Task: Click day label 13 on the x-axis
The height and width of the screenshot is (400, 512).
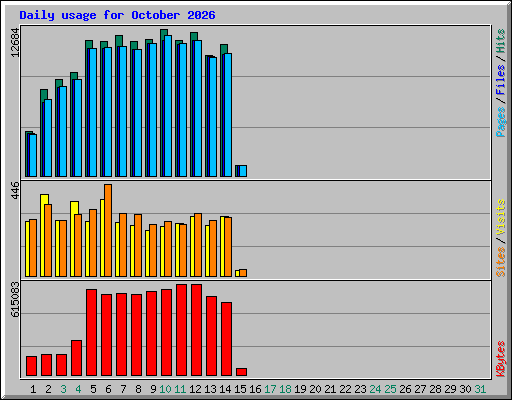Action: click(x=210, y=389)
